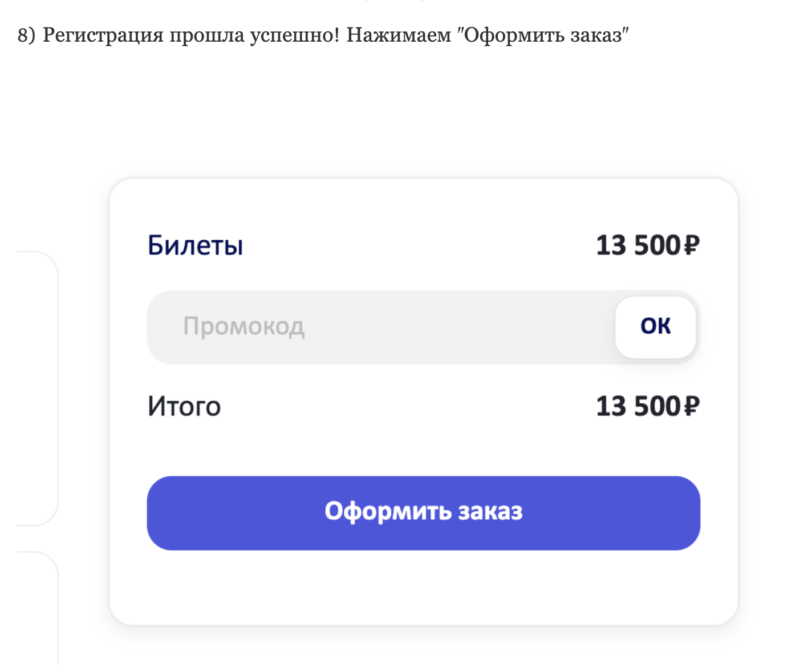
Task: Click the placeholder text Промокод
Action: click(x=244, y=327)
